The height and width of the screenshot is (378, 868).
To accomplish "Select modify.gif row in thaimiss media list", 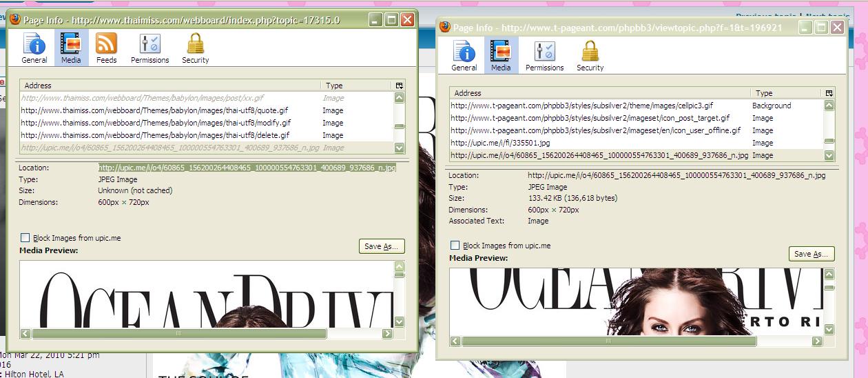I will 207,123.
